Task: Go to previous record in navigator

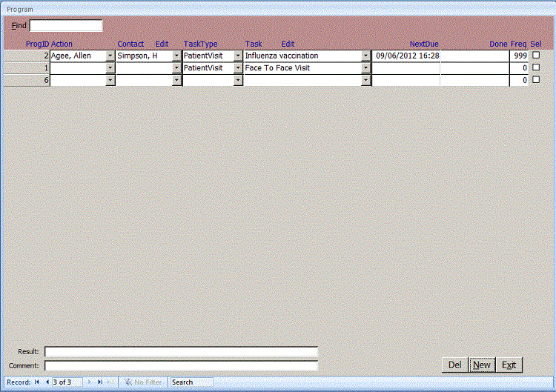Action: (47, 382)
